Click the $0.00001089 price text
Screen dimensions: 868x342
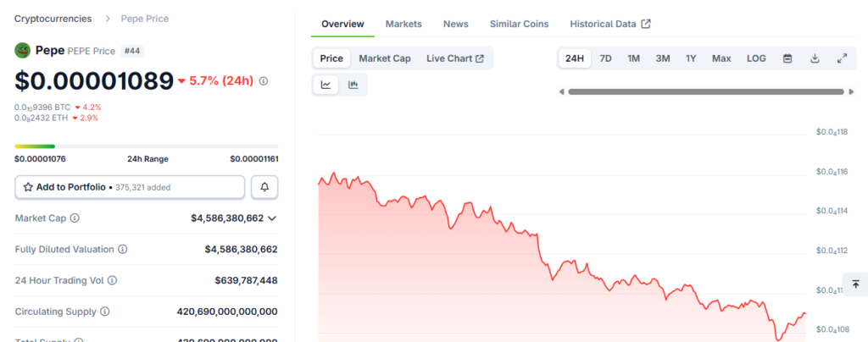tap(94, 81)
